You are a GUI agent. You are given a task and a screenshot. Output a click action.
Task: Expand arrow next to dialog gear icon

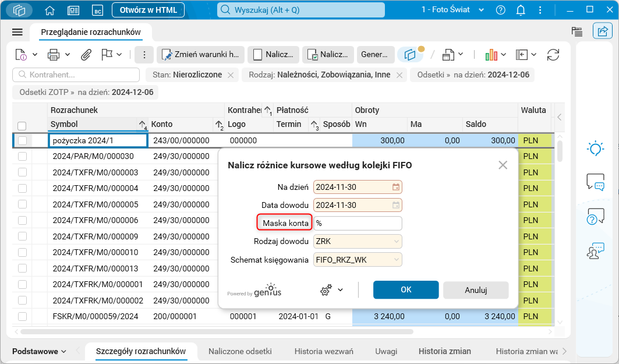pyautogui.click(x=340, y=290)
